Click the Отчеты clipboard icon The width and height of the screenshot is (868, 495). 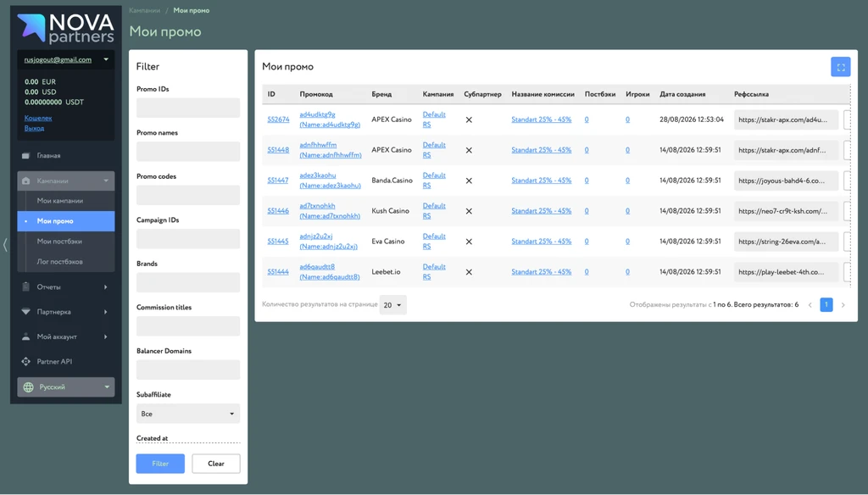pyautogui.click(x=26, y=286)
